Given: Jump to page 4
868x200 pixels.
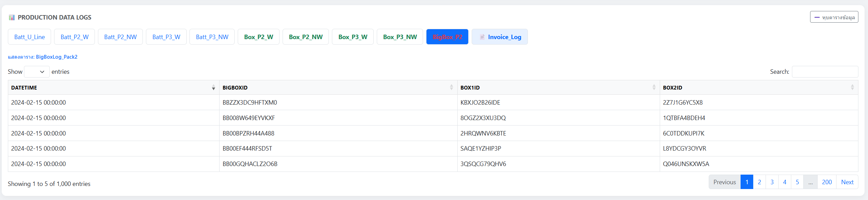Looking at the screenshot, I should (785, 182).
